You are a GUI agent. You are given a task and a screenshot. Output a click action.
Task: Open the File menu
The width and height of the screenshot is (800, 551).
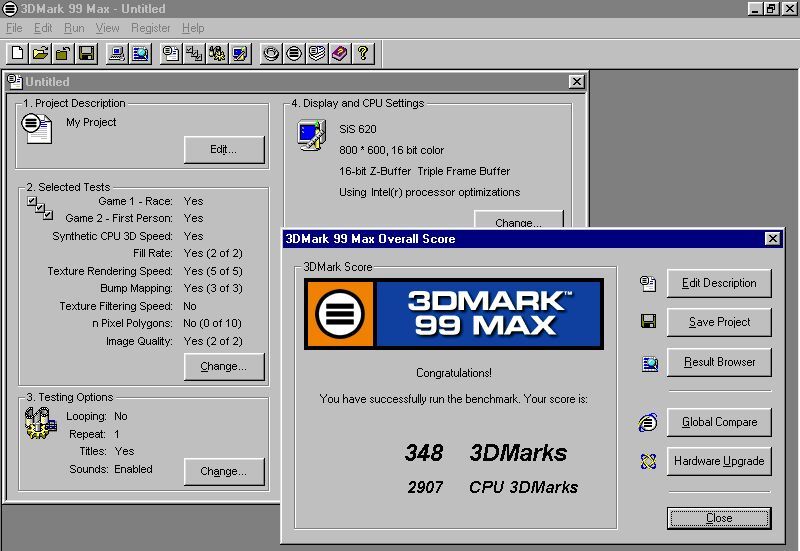14,28
